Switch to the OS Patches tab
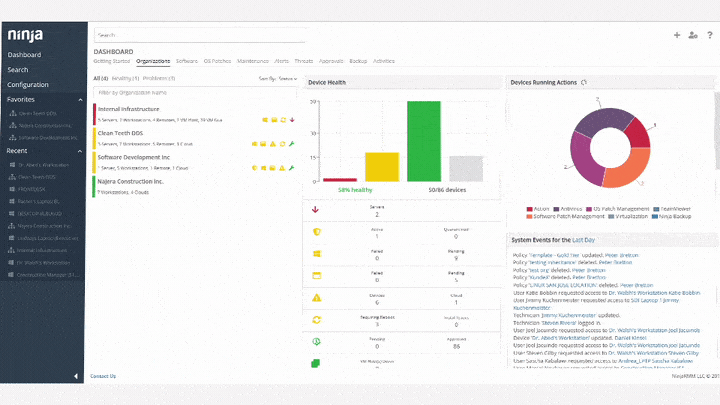Image resolution: width=720 pixels, height=405 pixels. (217, 61)
